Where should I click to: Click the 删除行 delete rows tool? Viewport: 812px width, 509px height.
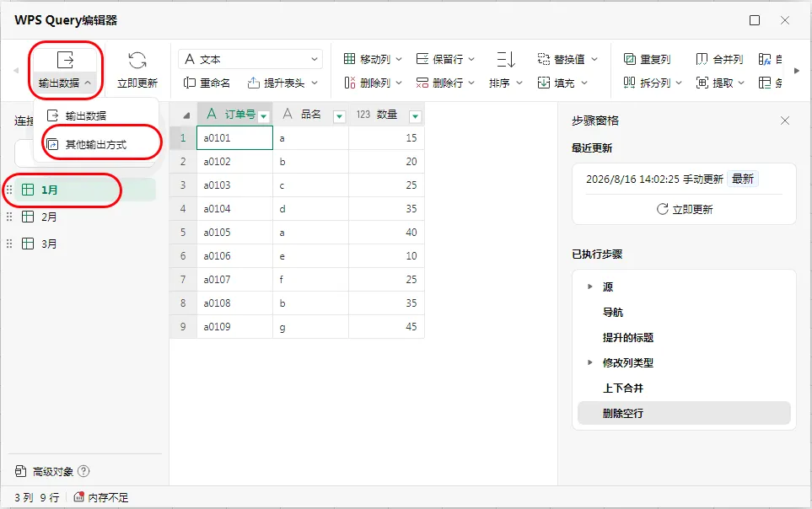[445, 83]
